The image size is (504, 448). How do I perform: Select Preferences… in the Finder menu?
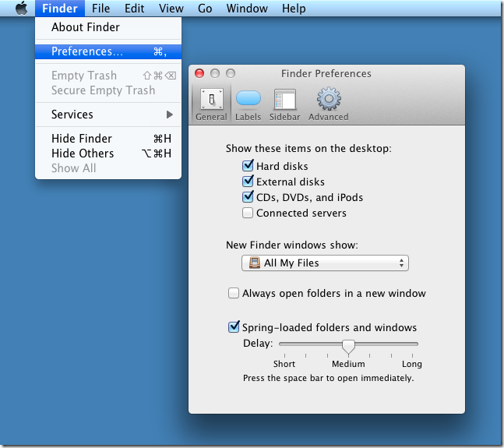click(x=108, y=51)
